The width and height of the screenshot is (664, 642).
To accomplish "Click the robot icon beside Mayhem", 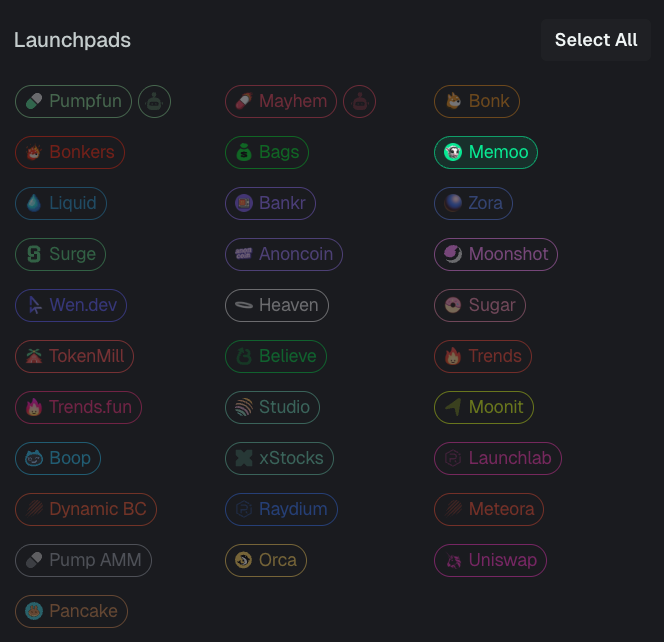I will tap(359, 101).
